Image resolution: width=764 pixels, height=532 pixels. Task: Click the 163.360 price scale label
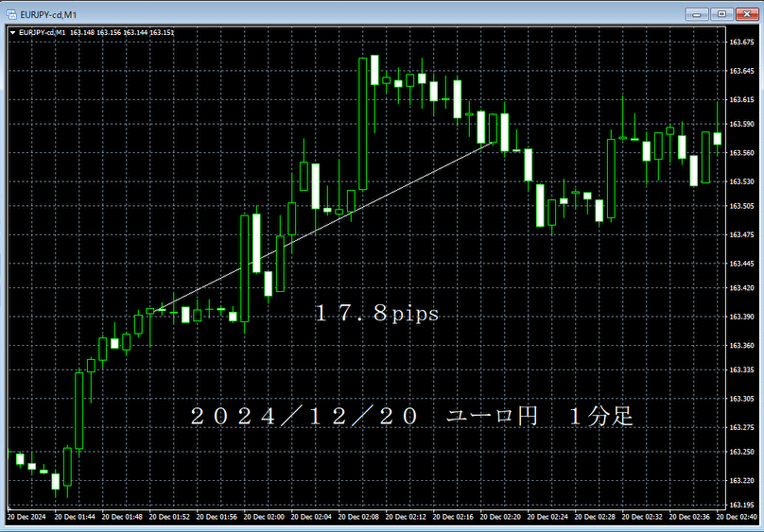[x=741, y=346]
